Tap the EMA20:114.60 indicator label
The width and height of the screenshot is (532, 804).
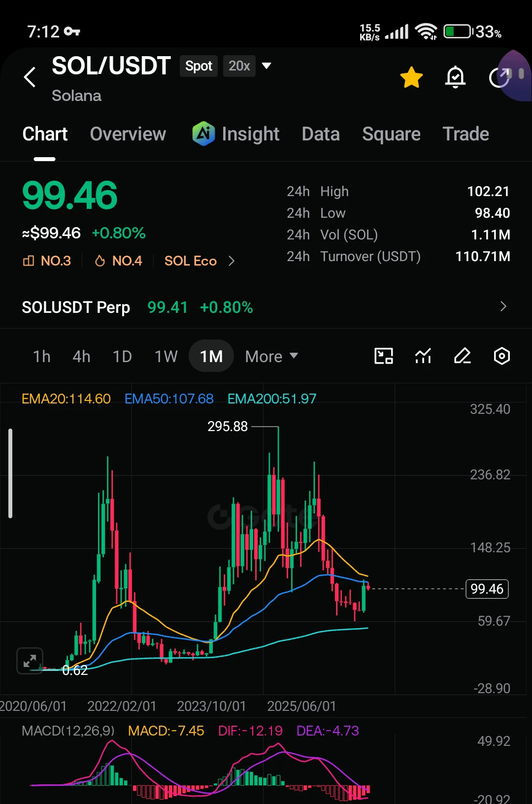pyautogui.click(x=66, y=399)
